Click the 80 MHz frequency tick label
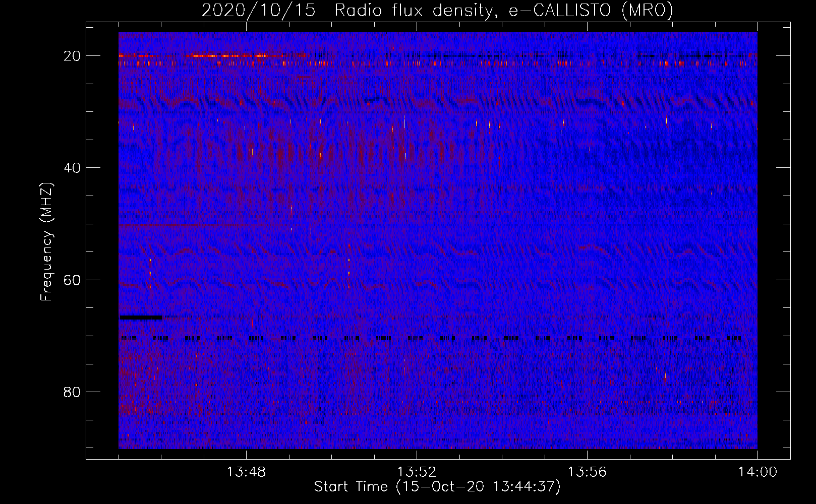816x504 pixels. [73, 392]
